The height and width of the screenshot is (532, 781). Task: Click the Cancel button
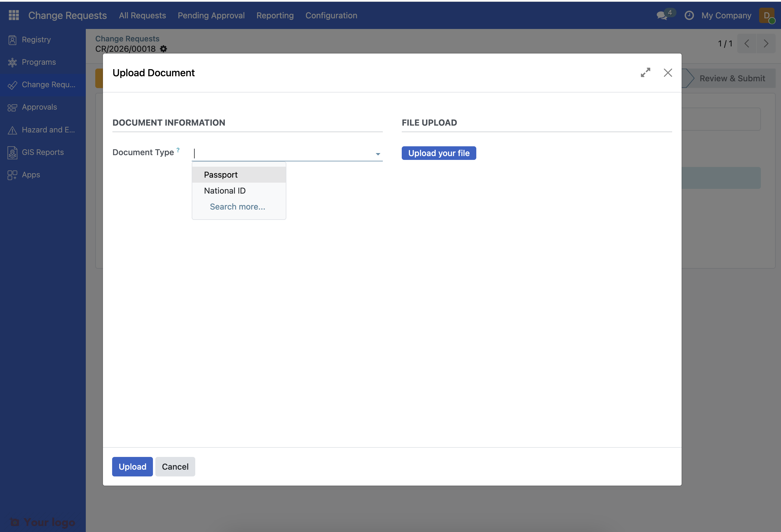pyautogui.click(x=175, y=467)
